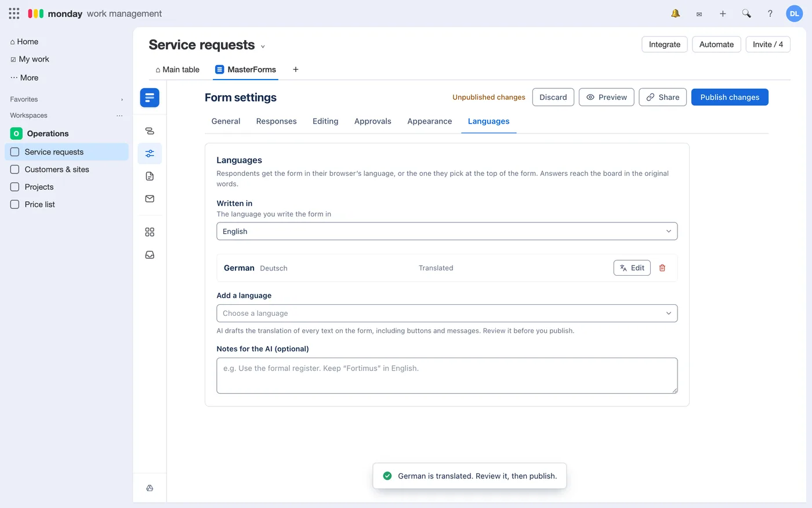The width and height of the screenshot is (812, 508).
Task: Click the Integrate button
Action: pyautogui.click(x=665, y=44)
